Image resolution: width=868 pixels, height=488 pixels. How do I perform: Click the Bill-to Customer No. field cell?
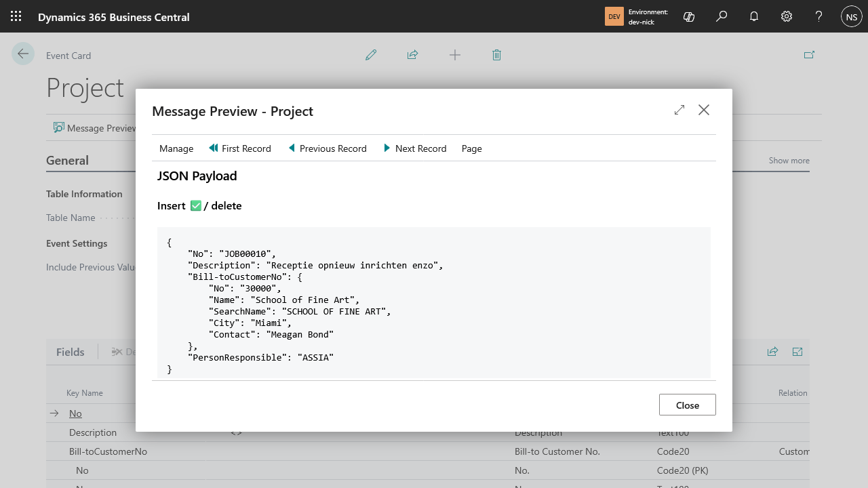[557, 451]
